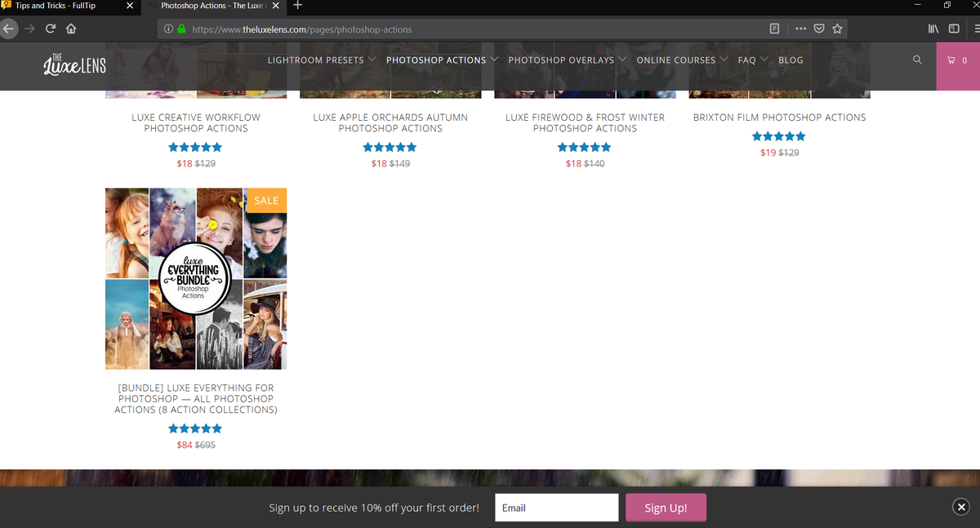
Task: Click the Luxe Everything Bundle thumbnail image
Action: (x=196, y=279)
